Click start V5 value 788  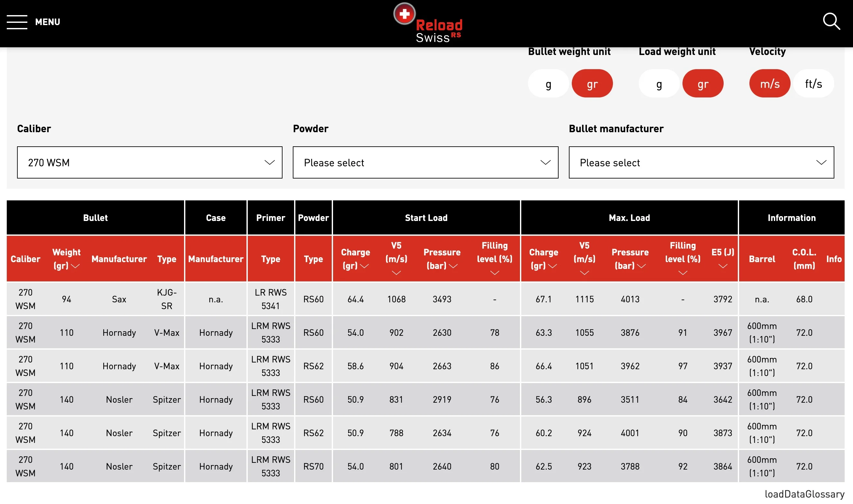pos(396,433)
